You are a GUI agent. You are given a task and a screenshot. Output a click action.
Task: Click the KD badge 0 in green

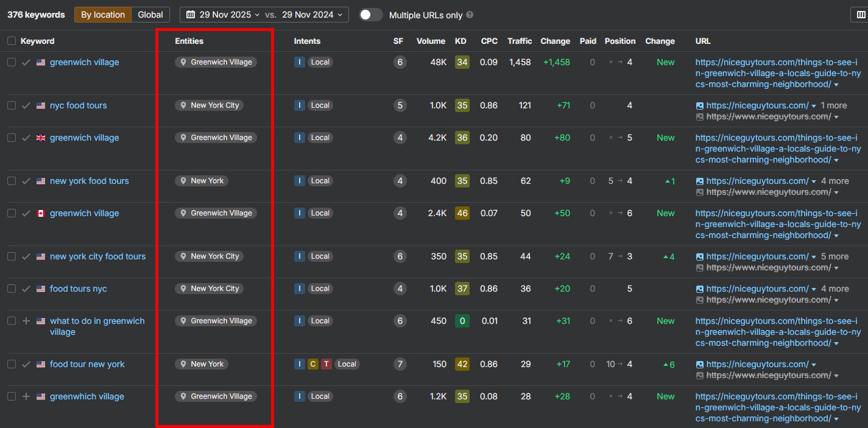click(462, 321)
